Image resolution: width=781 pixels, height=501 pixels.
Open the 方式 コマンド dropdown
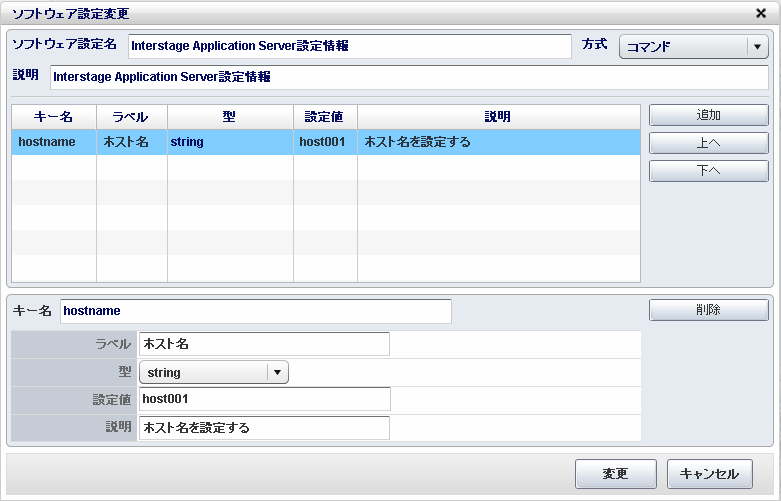(x=693, y=47)
